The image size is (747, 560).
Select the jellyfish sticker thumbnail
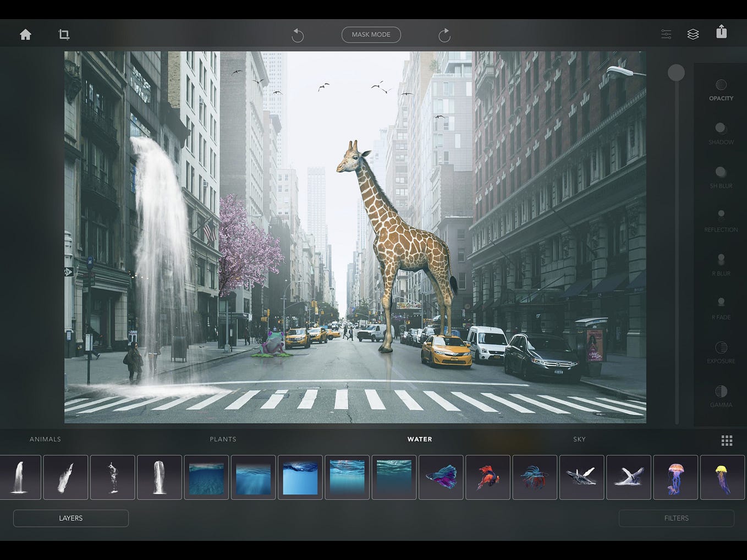click(676, 477)
